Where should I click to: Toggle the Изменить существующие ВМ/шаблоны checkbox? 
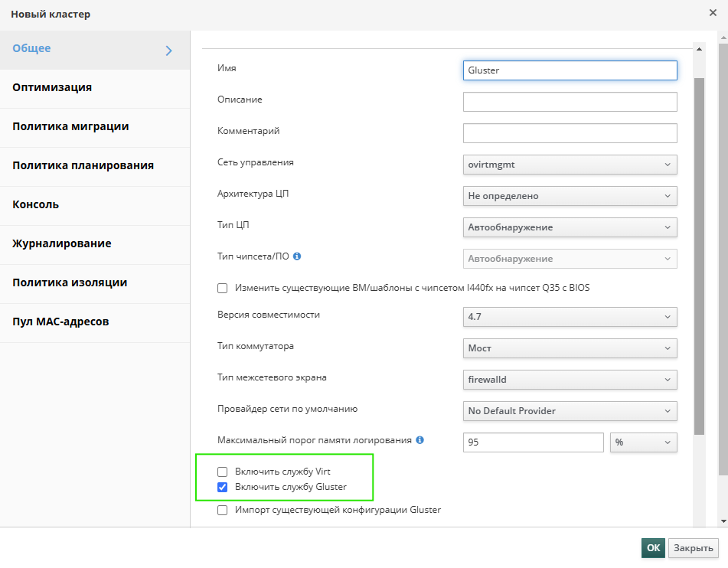223,288
